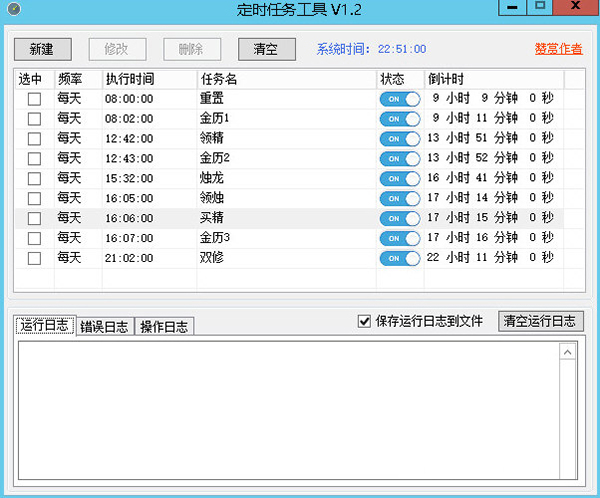Image resolution: width=600 pixels, height=498 pixels.
Task: Toggle ON switch for task 金历2
Action: coord(400,159)
